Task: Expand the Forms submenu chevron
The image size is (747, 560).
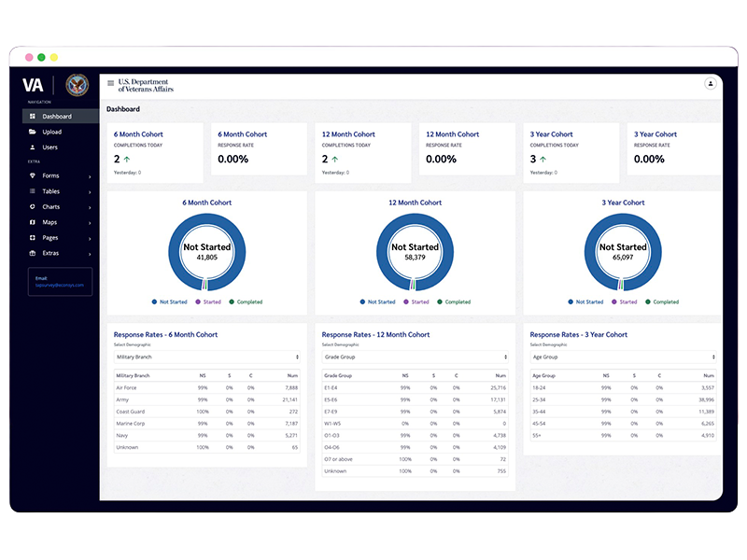Action: [90, 176]
